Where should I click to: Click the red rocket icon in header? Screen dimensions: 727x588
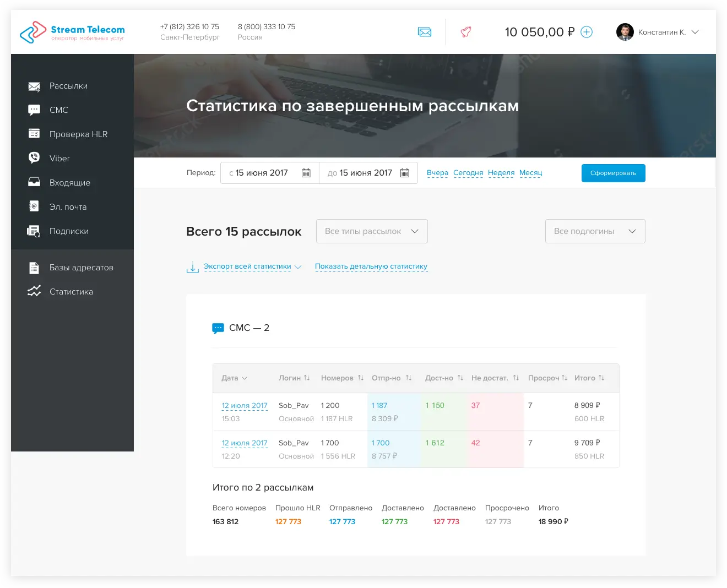coord(466,32)
